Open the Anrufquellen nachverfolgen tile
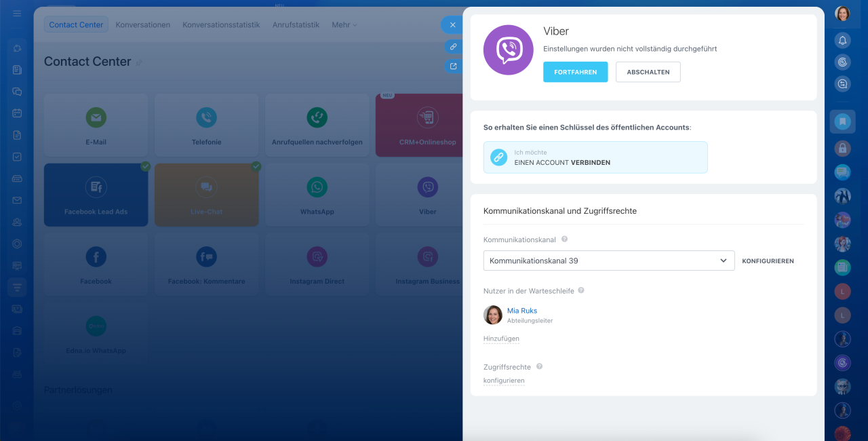Screen dimensions: 868x441 pyautogui.click(x=317, y=126)
